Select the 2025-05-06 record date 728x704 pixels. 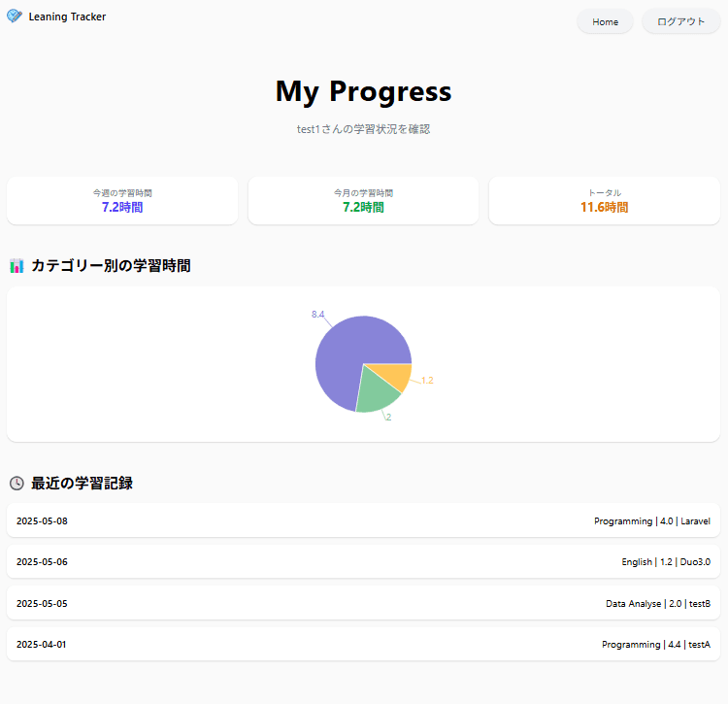coord(43,562)
